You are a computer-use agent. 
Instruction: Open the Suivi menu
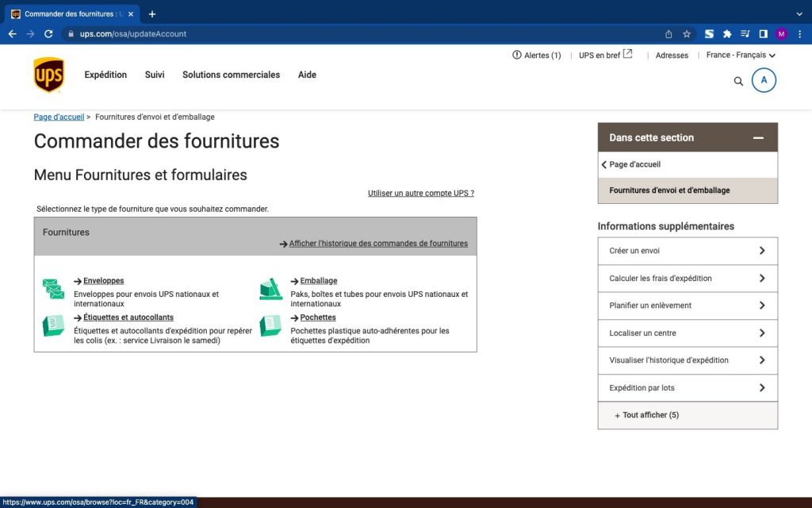(x=155, y=75)
